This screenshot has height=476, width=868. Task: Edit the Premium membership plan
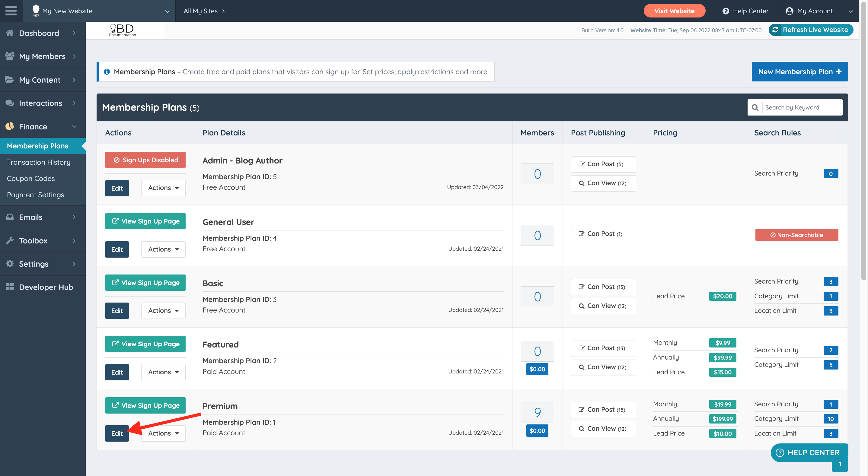point(117,433)
